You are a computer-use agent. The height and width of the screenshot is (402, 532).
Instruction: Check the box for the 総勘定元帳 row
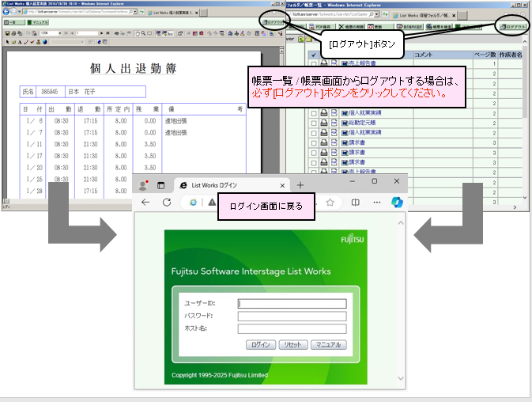(314, 123)
